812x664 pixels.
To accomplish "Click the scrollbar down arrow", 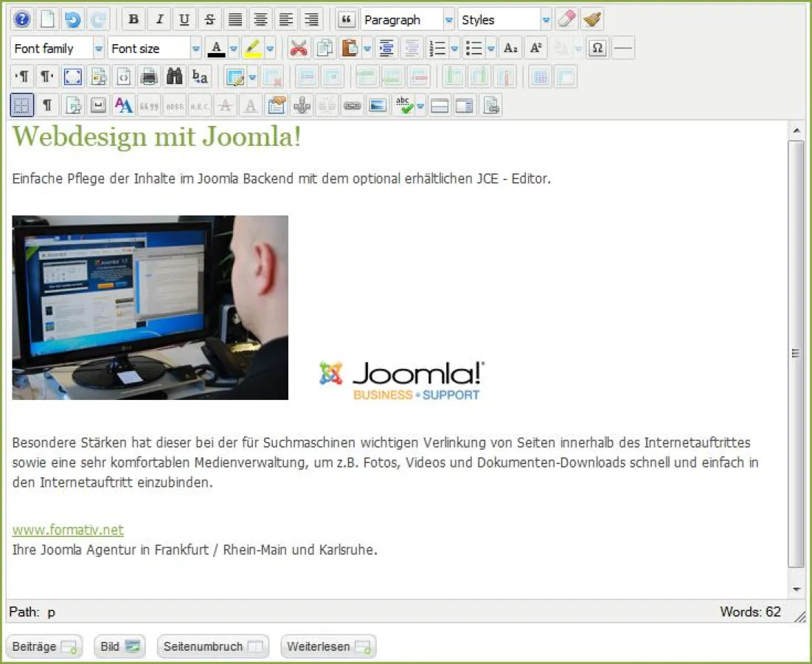I will pyautogui.click(x=797, y=589).
